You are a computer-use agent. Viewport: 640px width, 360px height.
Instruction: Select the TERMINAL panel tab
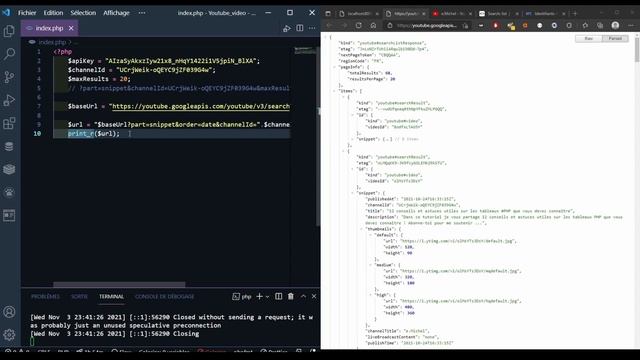point(111,297)
